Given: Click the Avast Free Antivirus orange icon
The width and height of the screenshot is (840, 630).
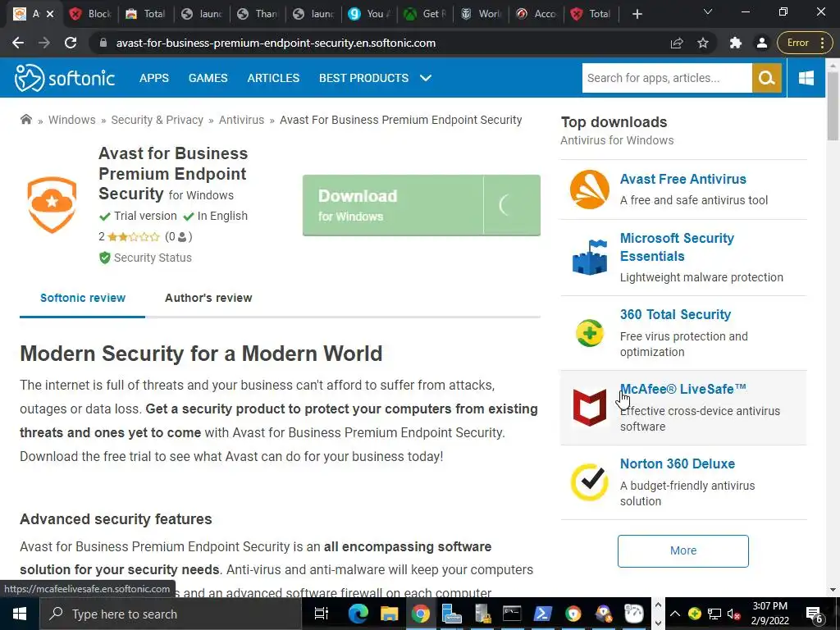Looking at the screenshot, I should (x=589, y=189).
